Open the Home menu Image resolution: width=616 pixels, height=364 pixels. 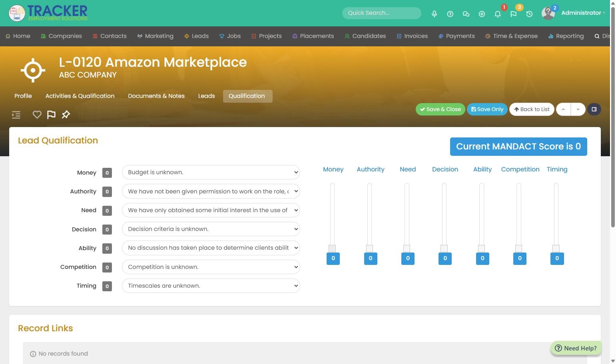[x=18, y=36]
